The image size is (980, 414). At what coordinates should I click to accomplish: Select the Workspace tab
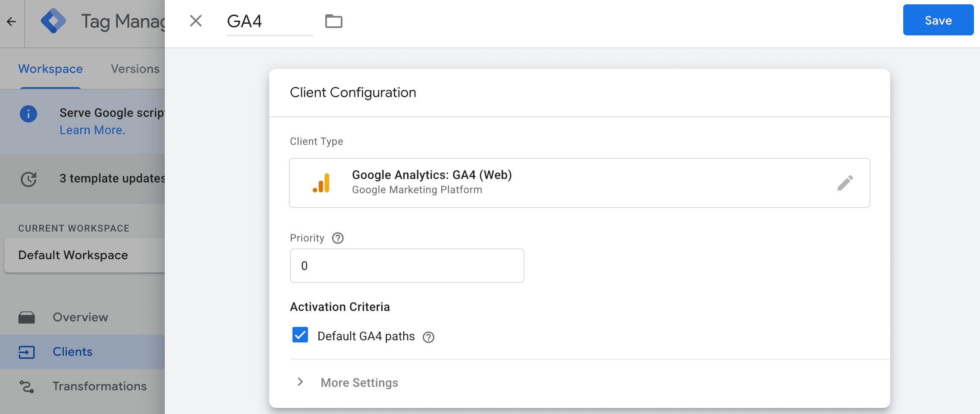pyautogui.click(x=50, y=69)
